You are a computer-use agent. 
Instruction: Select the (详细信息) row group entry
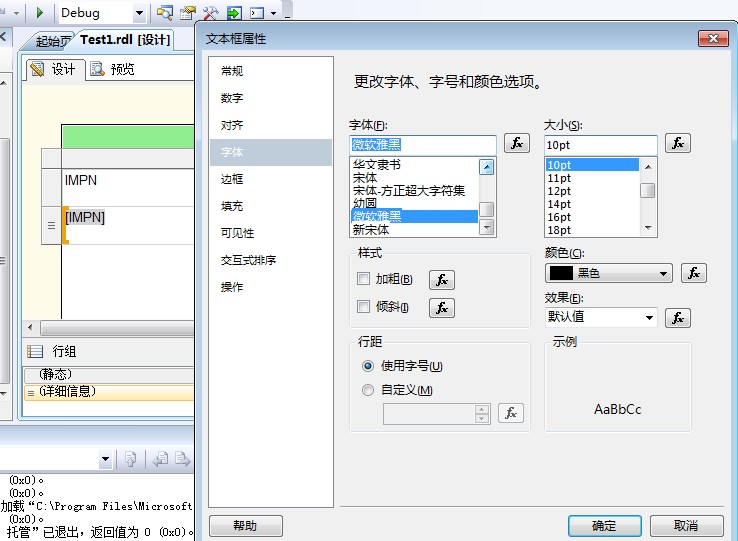click(x=109, y=392)
